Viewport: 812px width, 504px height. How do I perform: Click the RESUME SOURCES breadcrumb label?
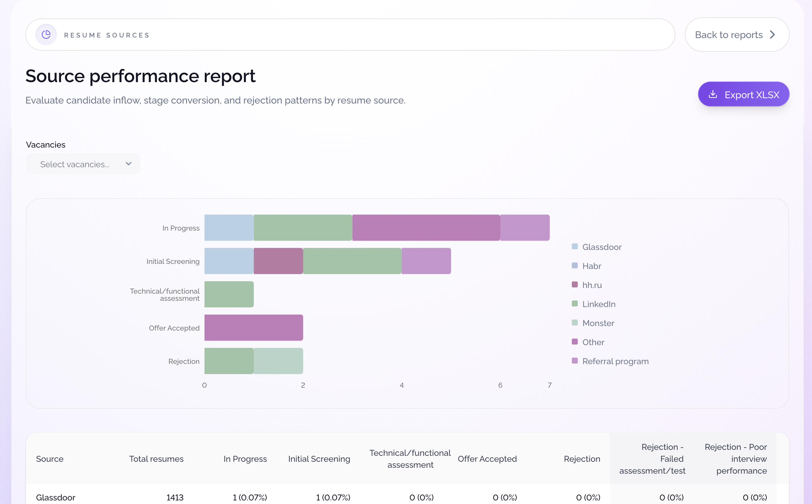[107, 34]
